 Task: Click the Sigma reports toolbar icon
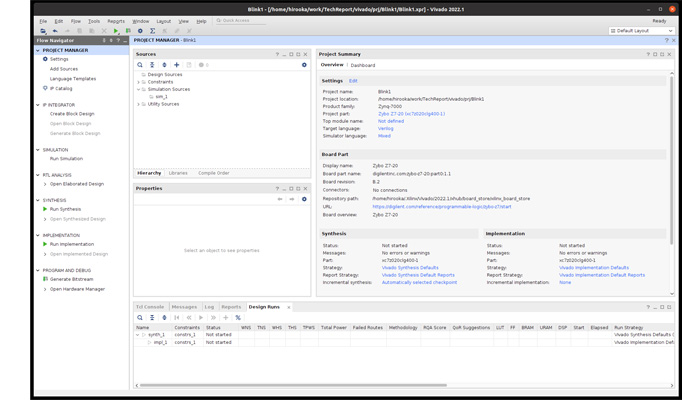tap(152, 31)
